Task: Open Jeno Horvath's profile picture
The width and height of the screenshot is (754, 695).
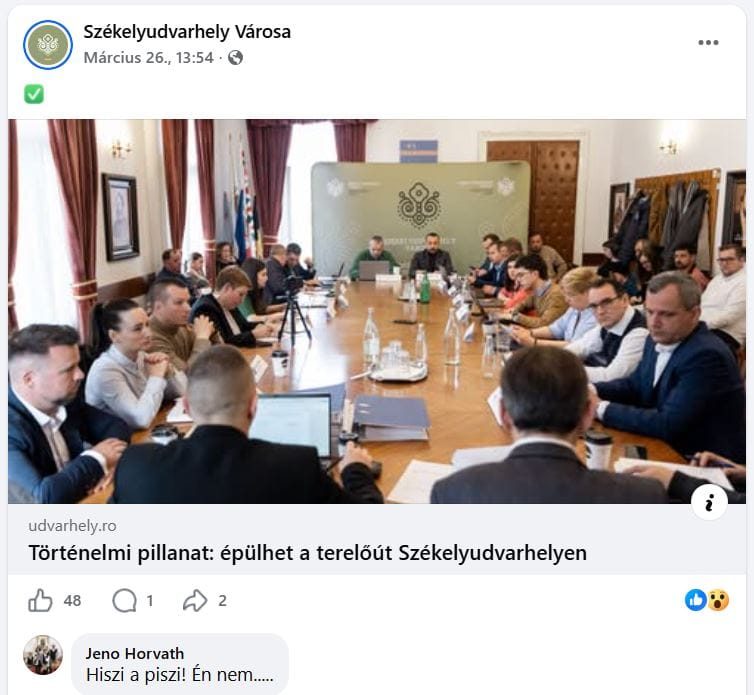Action: tap(43, 655)
